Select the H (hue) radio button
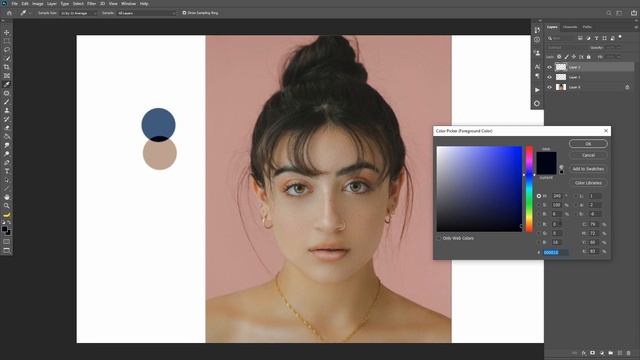The width and height of the screenshot is (640, 360). [539, 196]
